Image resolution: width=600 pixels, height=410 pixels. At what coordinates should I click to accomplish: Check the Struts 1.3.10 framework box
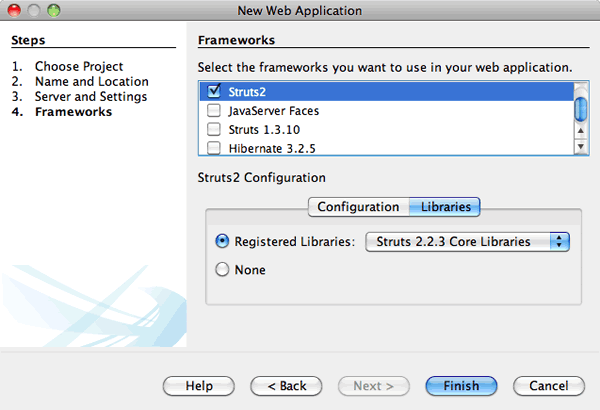tap(213, 129)
